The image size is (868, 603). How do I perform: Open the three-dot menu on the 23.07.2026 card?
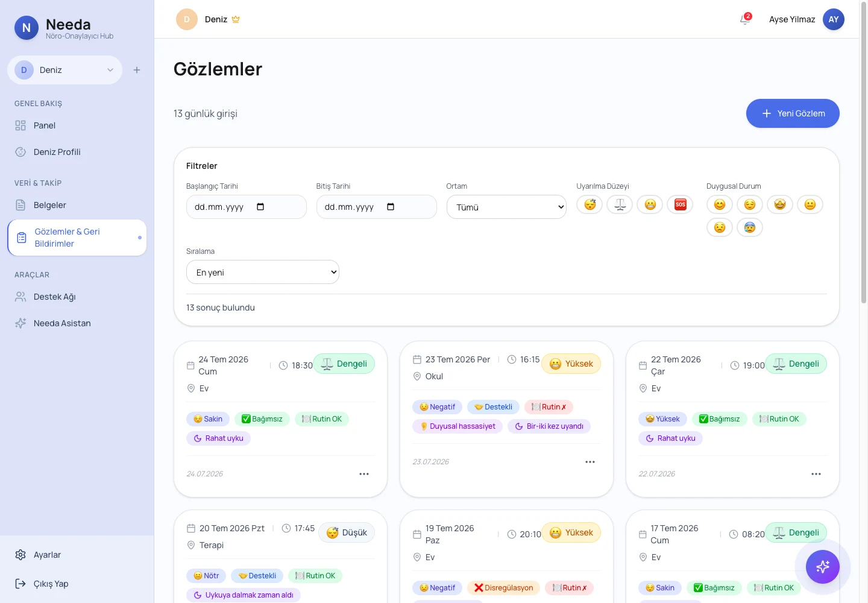click(590, 462)
